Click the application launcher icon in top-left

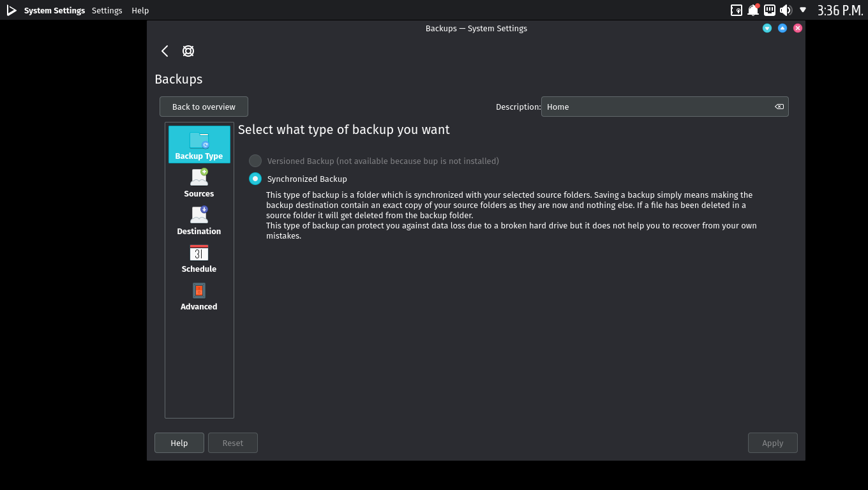point(11,10)
